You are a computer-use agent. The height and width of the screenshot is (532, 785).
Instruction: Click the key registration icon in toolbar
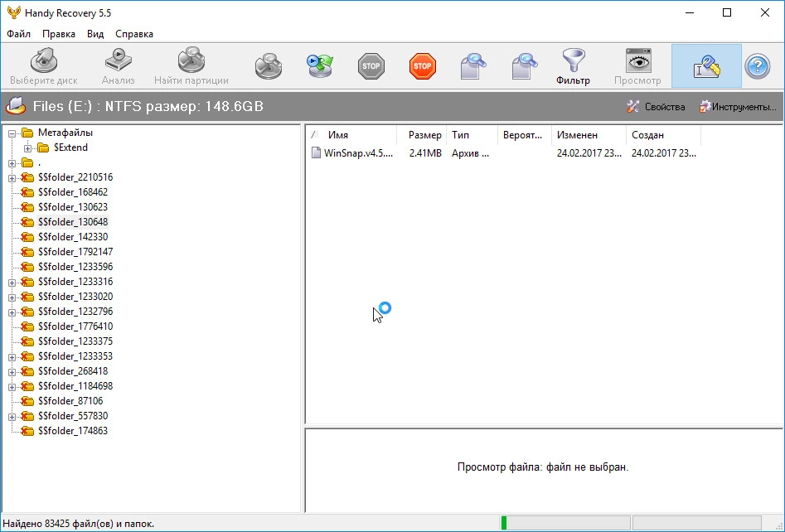(x=706, y=66)
